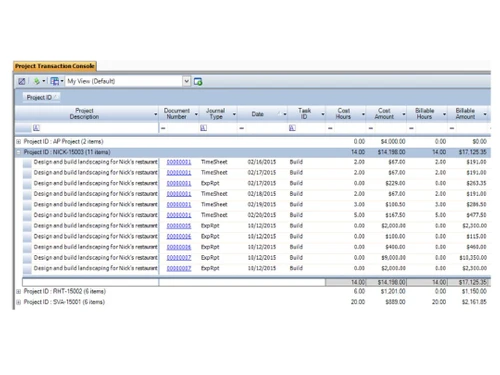This screenshot has width=500, height=375.
Task: Open document number link for the 02/16/2015 row
Action: [179, 162]
